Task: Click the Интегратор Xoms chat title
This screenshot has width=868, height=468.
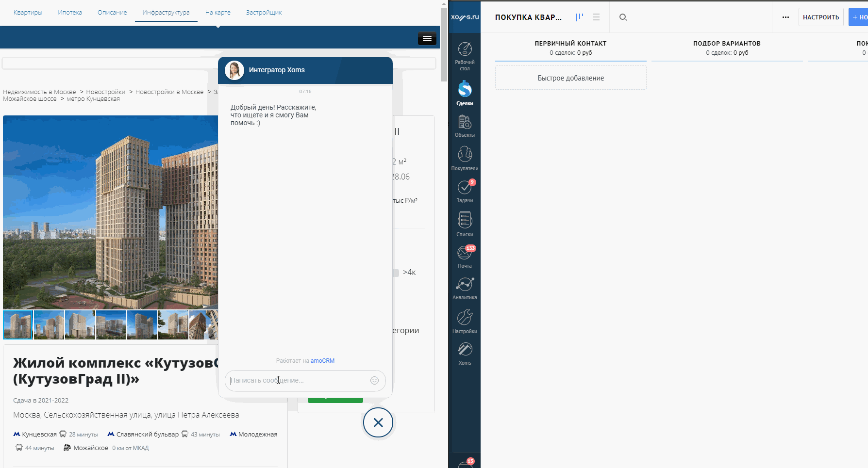Action: 277,70
